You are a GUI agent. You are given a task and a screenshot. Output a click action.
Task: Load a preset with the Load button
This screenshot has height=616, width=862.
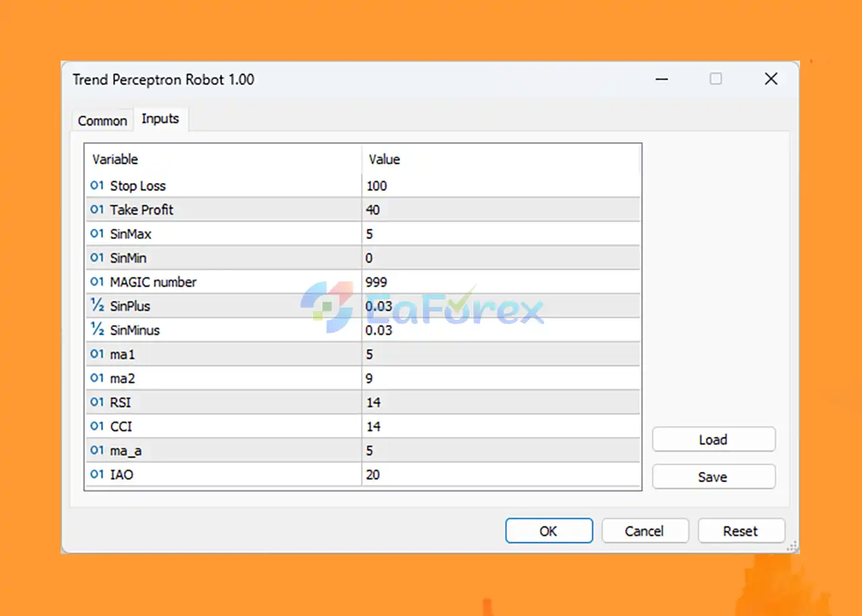(x=713, y=440)
